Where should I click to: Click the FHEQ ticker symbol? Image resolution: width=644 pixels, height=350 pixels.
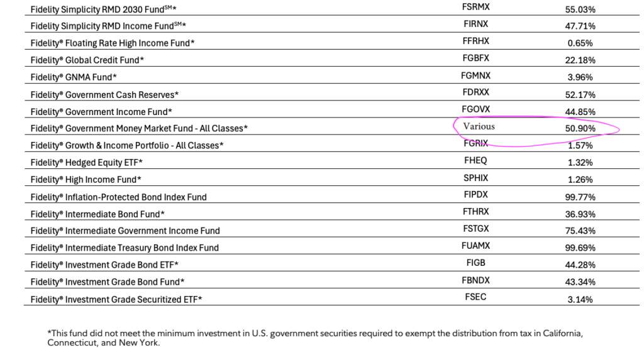(475, 160)
